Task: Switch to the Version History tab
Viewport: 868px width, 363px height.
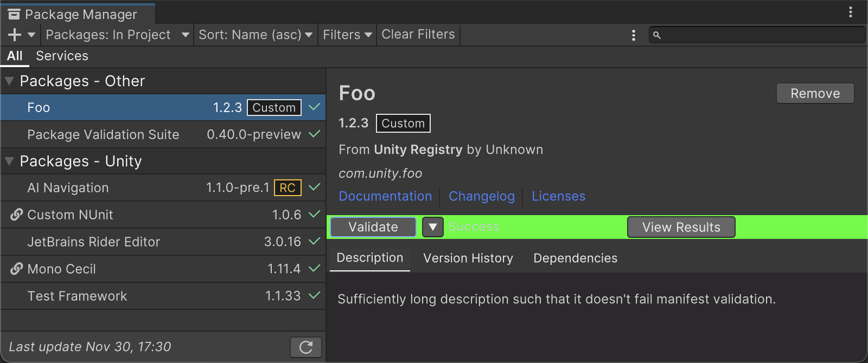Action: coord(468,258)
